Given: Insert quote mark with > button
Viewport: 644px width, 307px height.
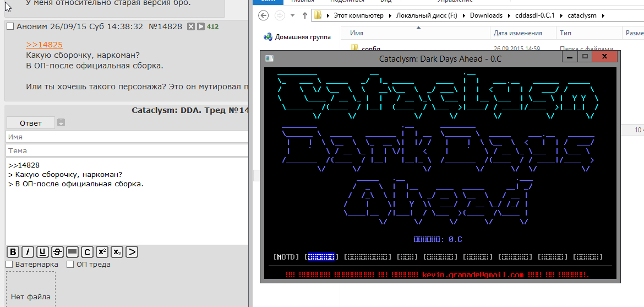Looking at the screenshot, I should coord(132,252).
